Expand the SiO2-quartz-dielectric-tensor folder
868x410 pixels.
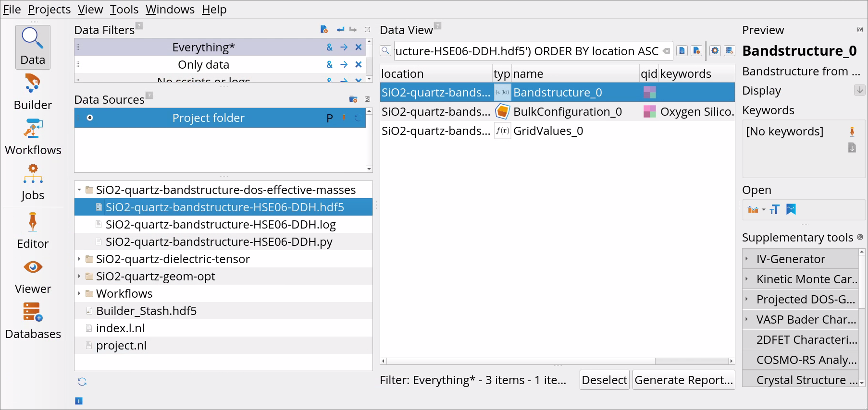79,259
